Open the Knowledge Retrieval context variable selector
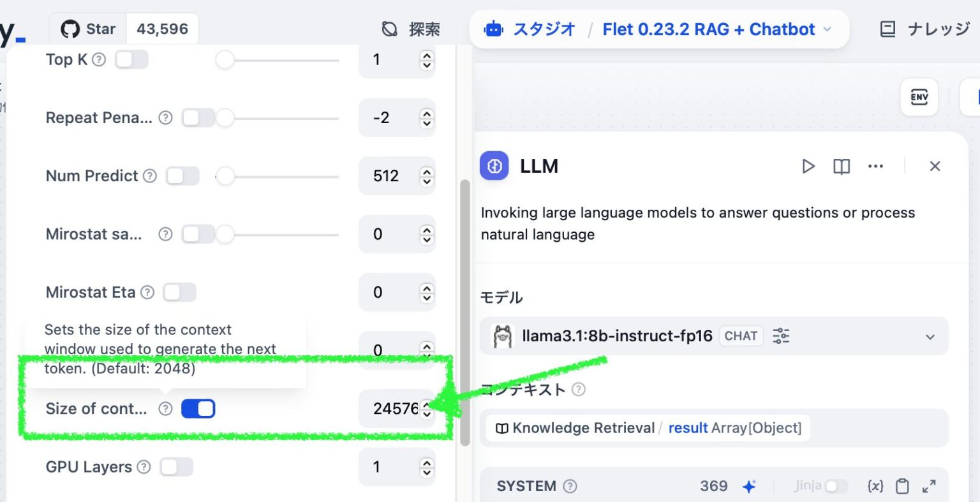 click(648, 428)
